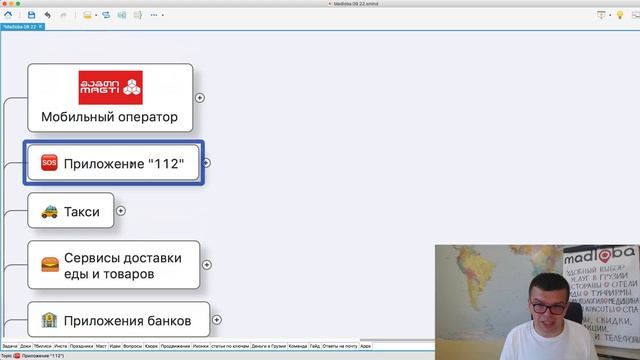Select Сервисы доставки еды и товаров topic
640x360 pixels.
pyautogui.click(x=114, y=265)
